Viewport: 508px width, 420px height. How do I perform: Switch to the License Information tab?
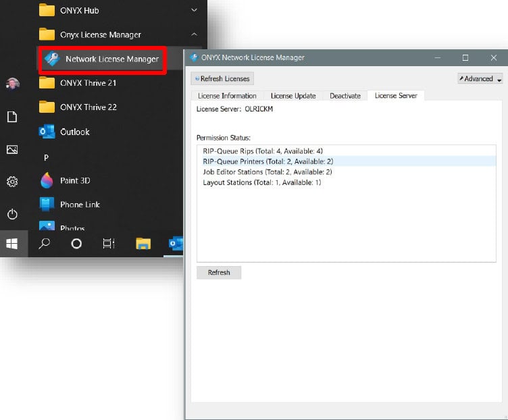227,96
